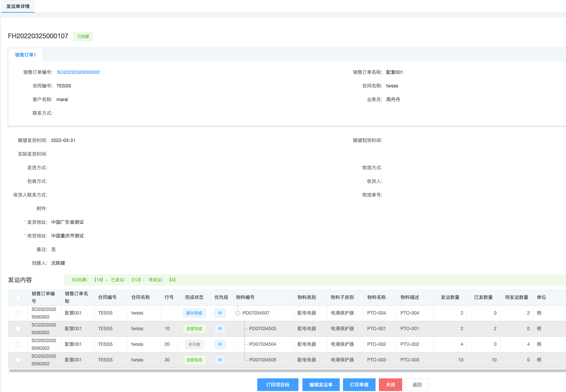Select all rows with header checkbox
This screenshot has width=566, height=392.
(18, 298)
